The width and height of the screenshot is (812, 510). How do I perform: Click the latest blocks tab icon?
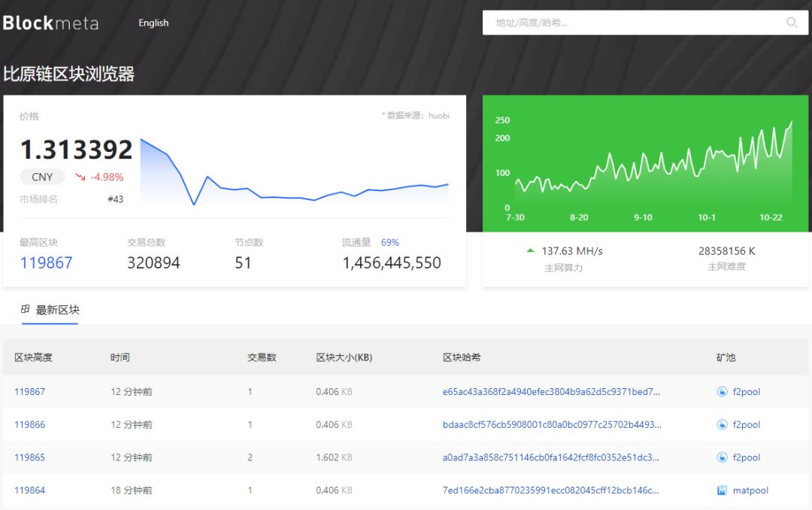[x=26, y=309]
